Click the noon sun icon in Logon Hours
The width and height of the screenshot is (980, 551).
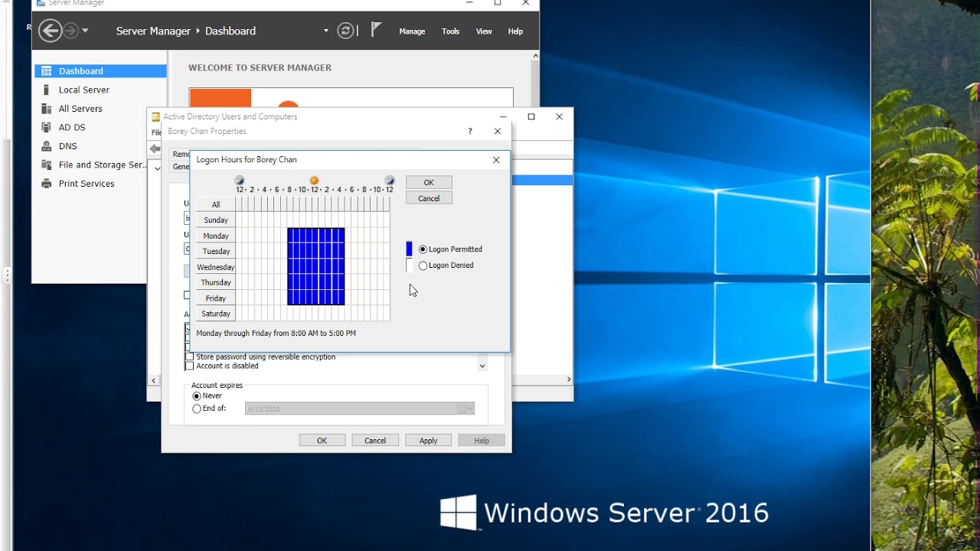314,181
